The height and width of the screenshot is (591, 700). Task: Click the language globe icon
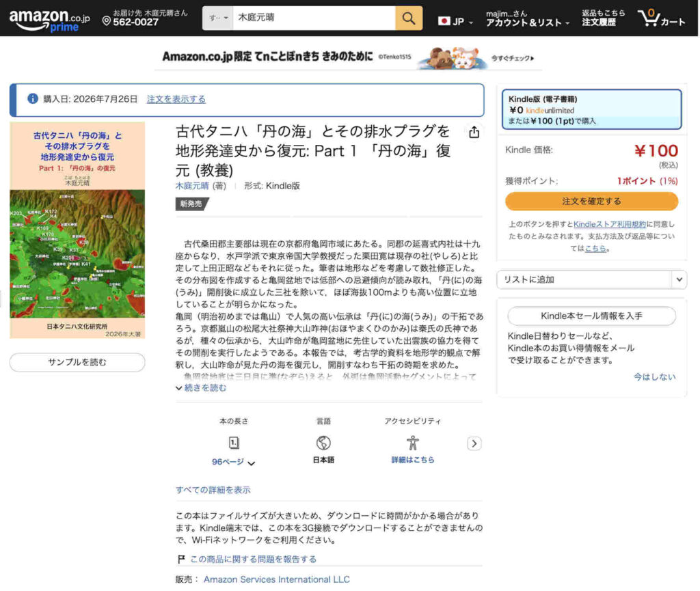point(323,443)
